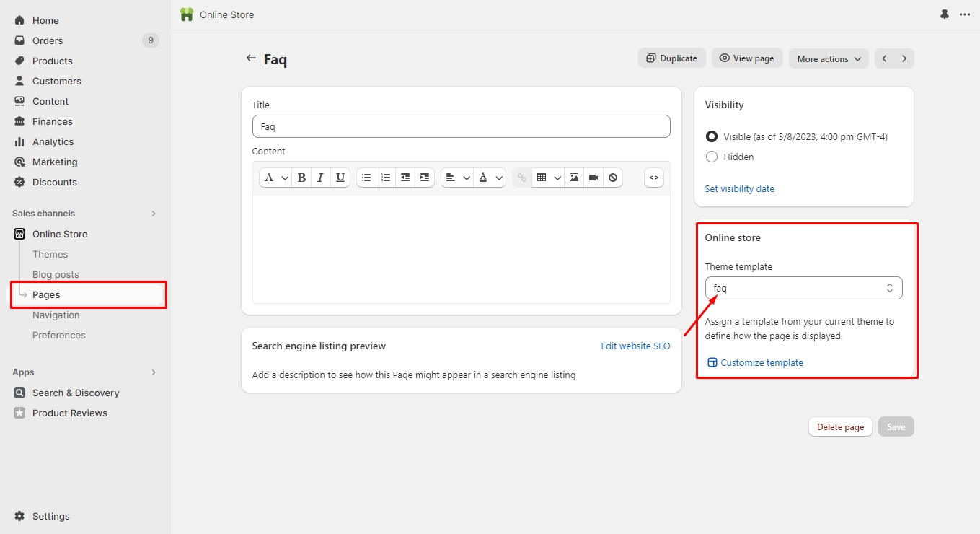Open the text color picker

point(490,178)
